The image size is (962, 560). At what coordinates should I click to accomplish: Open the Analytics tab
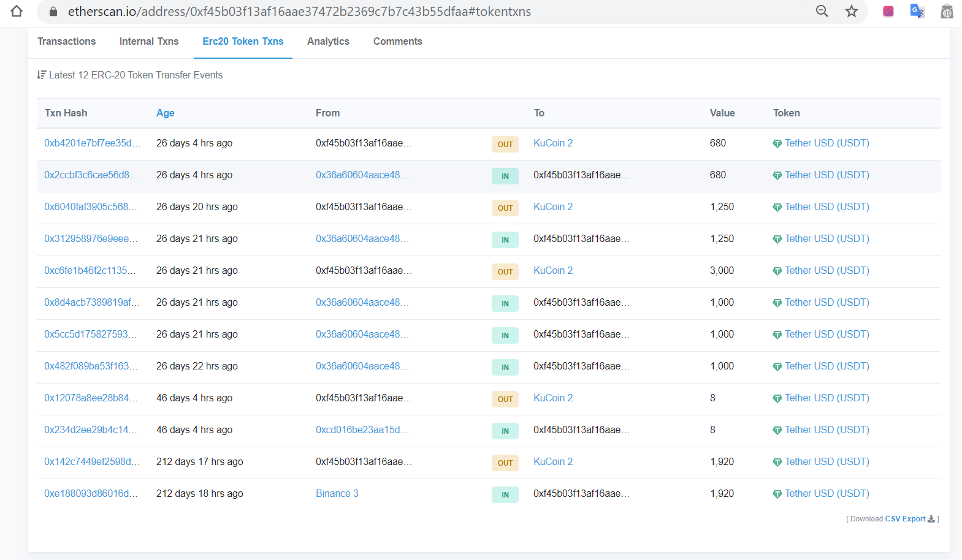[x=328, y=41]
